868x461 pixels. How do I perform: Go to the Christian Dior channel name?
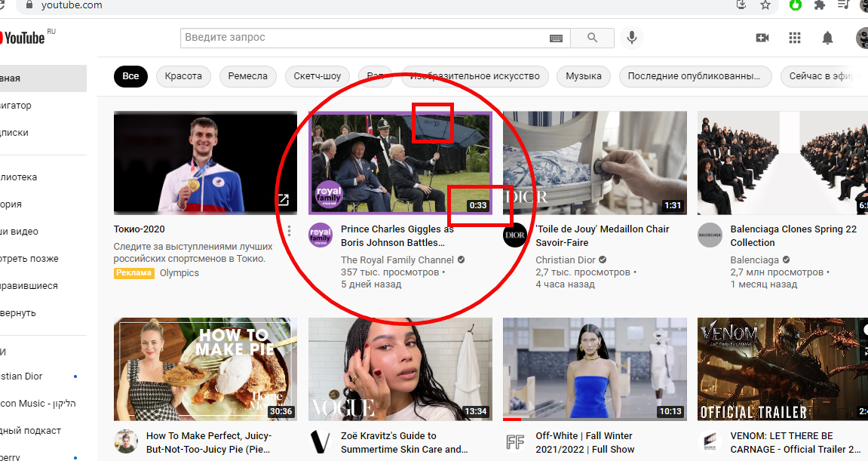pos(565,260)
